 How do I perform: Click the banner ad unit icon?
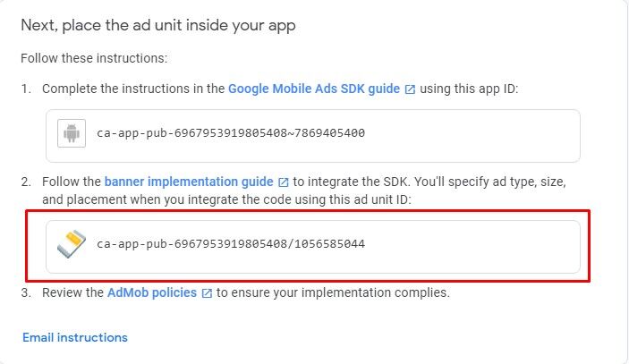(71, 244)
